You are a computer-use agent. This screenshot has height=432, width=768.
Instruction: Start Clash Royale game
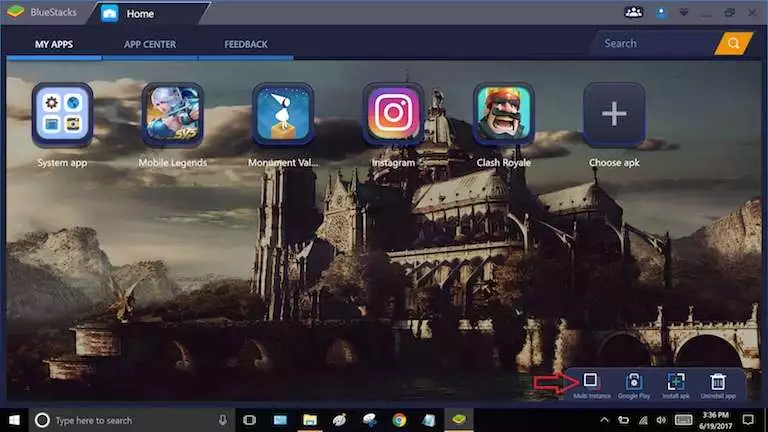click(x=503, y=115)
